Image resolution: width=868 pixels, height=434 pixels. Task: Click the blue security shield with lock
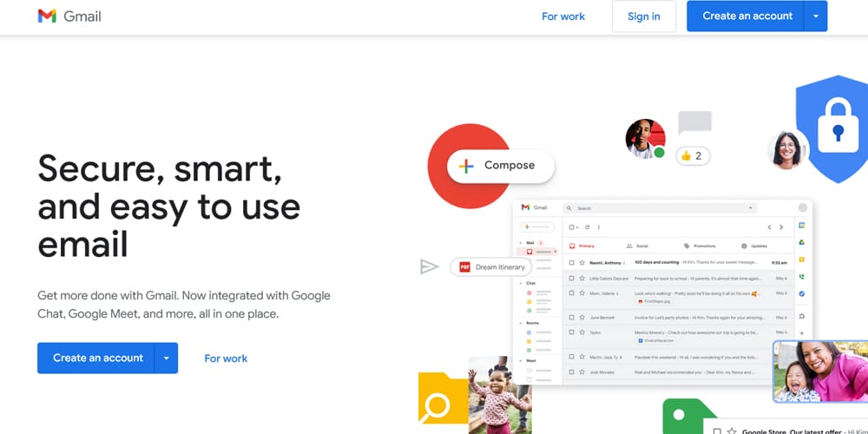832,129
